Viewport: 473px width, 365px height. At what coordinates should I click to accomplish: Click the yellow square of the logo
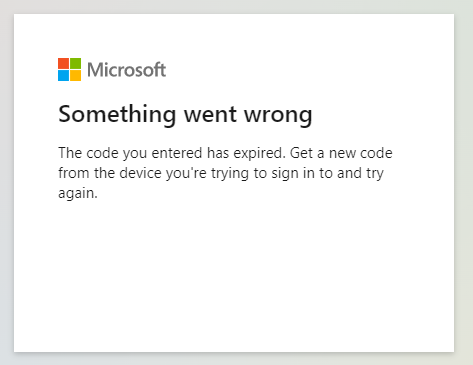[75, 75]
